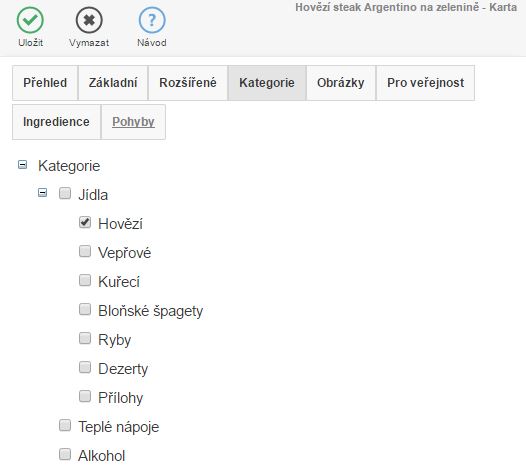Collapse the Jídla tree branch
526x469 pixels.
(x=42, y=193)
